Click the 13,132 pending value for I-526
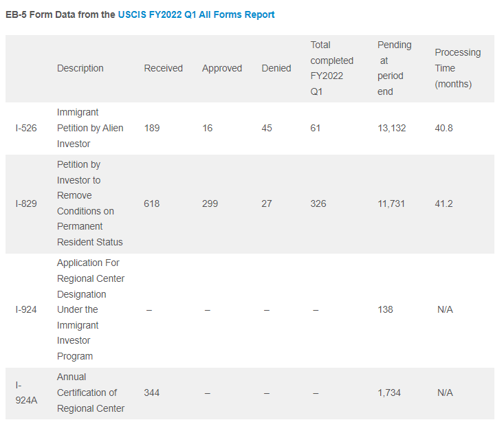This screenshot has width=504, height=431. click(391, 128)
